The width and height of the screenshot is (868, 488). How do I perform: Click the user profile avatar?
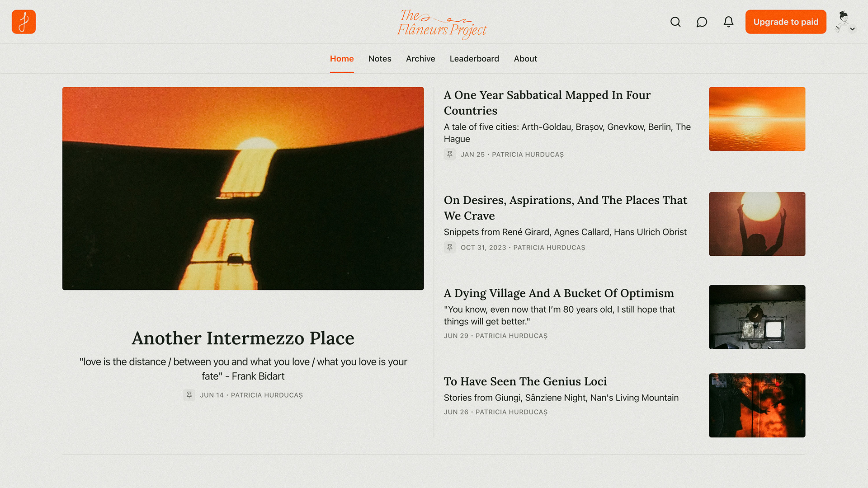pyautogui.click(x=843, y=21)
